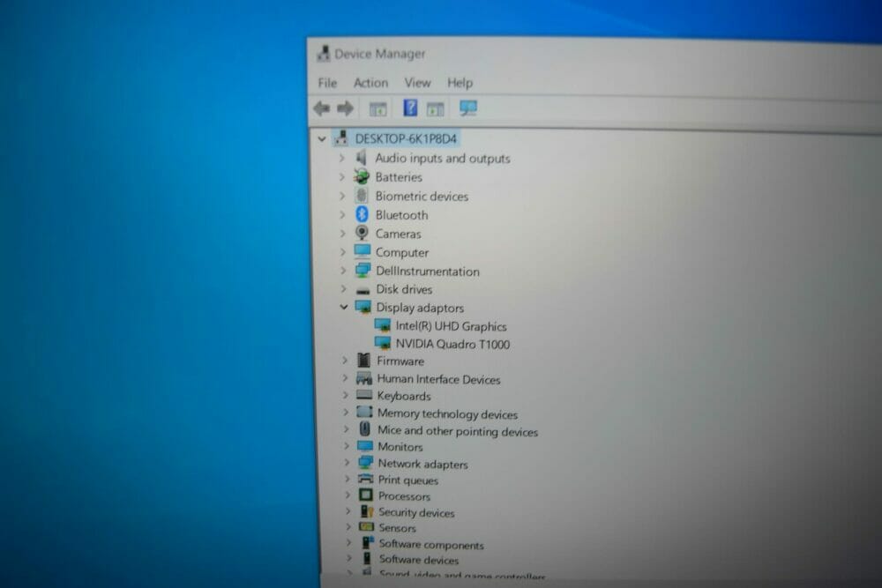
Task: Click Scan for hardware changes monitor icon
Action: (468, 108)
